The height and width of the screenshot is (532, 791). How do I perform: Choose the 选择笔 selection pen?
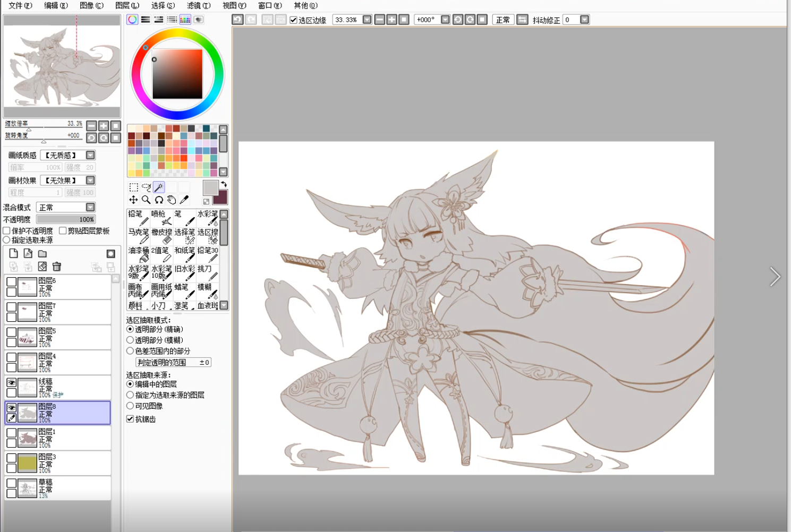[x=184, y=236]
